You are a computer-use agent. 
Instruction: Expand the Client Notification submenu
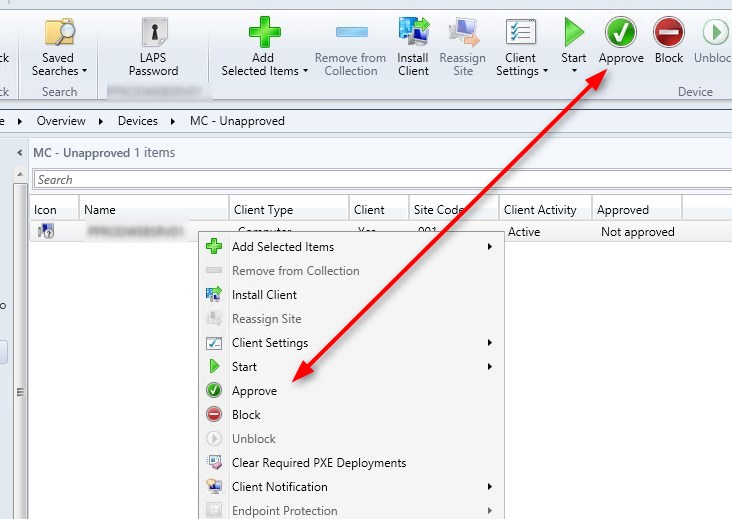[490, 487]
